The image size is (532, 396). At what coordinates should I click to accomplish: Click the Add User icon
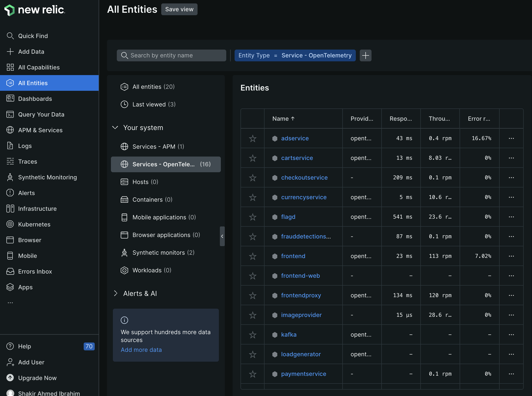pyautogui.click(x=10, y=362)
